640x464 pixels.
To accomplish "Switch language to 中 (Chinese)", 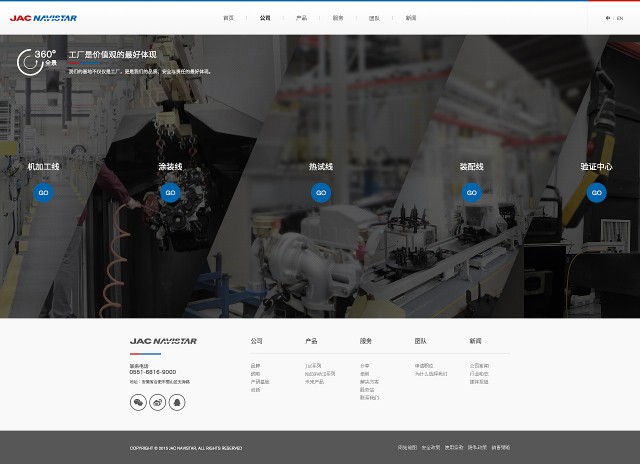I will pyautogui.click(x=608, y=18).
